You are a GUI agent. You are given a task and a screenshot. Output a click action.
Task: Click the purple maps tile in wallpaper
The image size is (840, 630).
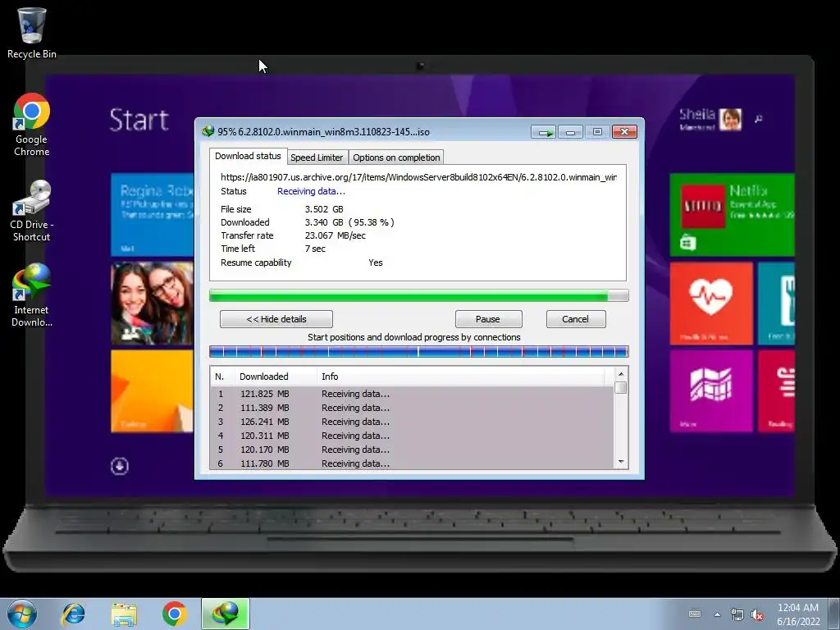[x=711, y=391]
